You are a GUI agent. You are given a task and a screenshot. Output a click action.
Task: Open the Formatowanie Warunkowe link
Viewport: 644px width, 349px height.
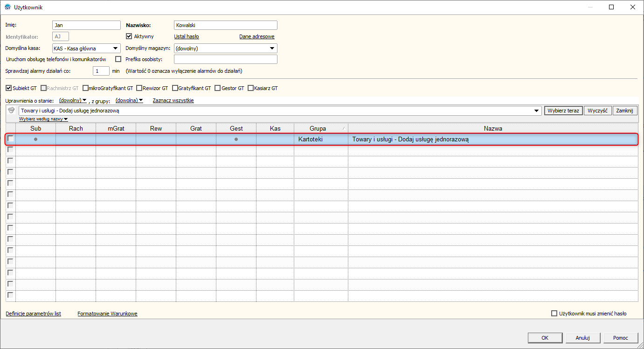pos(107,314)
